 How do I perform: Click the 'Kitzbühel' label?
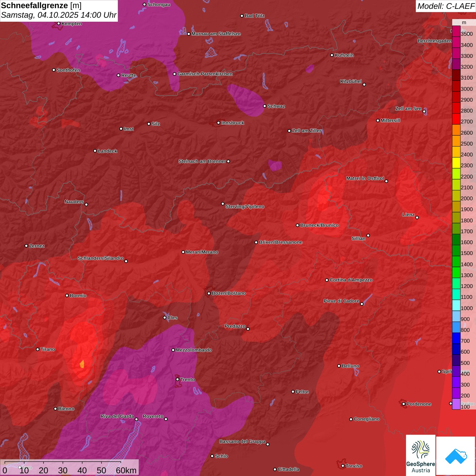pyautogui.click(x=351, y=81)
